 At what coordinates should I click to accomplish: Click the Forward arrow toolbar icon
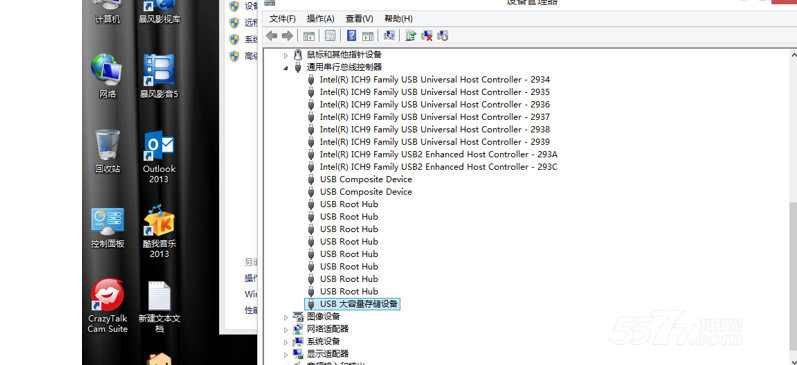(x=287, y=36)
